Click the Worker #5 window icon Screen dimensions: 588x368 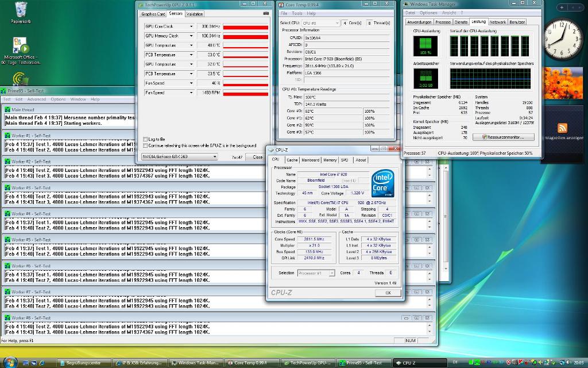point(7,240)
